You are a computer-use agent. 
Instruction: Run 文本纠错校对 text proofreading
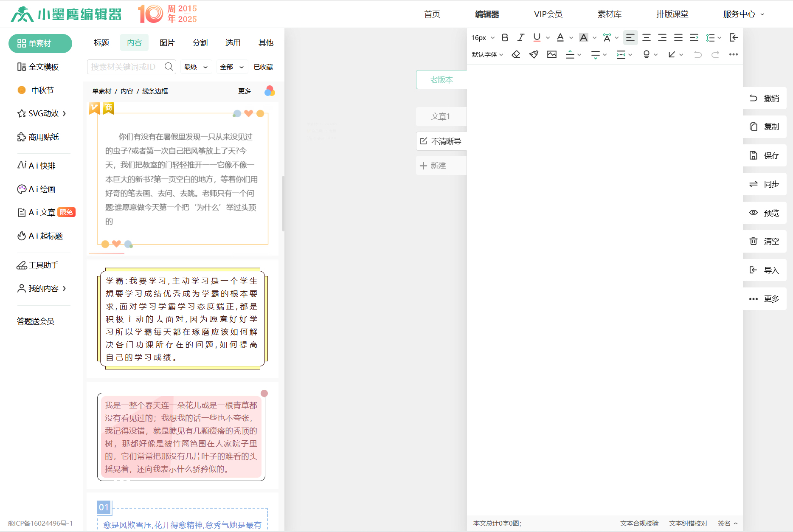point(688,524)
